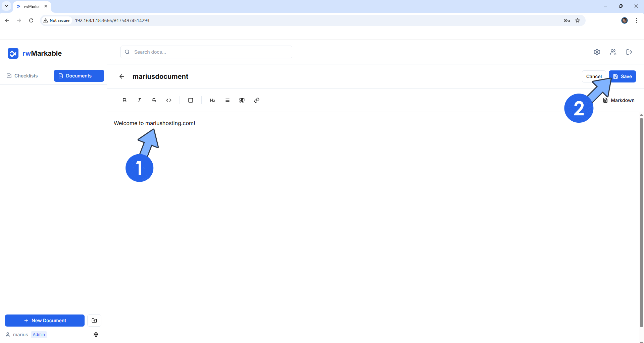Viewport: 644px width, 343px height.
Task: Toggle bold formatting in editor toolbar
Action: (125, 100)
